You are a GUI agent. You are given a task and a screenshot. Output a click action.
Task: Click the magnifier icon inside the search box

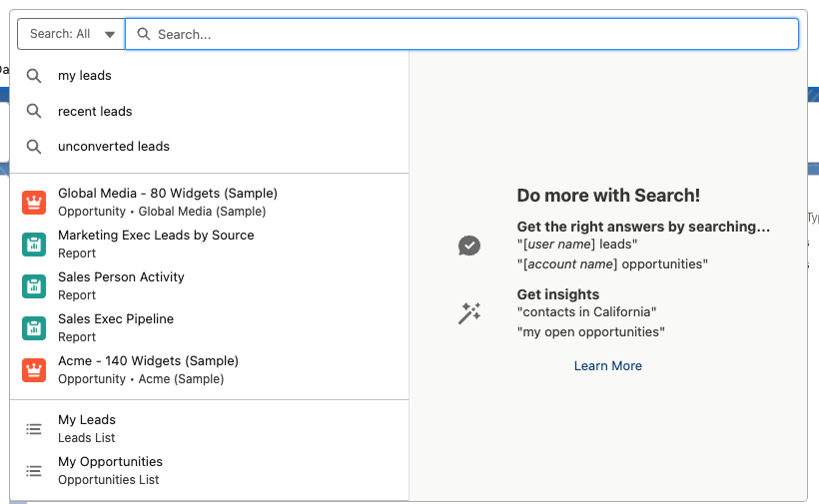click(144, 34)
